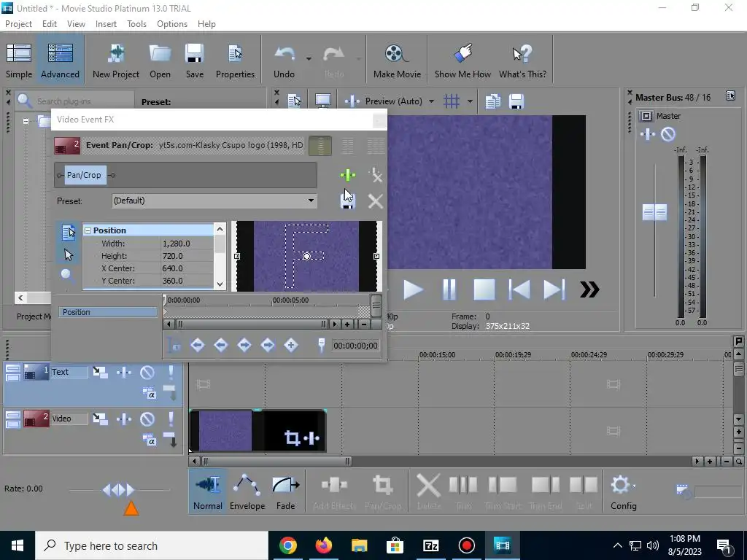Jump to last keyframe in Pan/Crop
The width and height of the screenshot is (747, 560).
pos(268,345)
